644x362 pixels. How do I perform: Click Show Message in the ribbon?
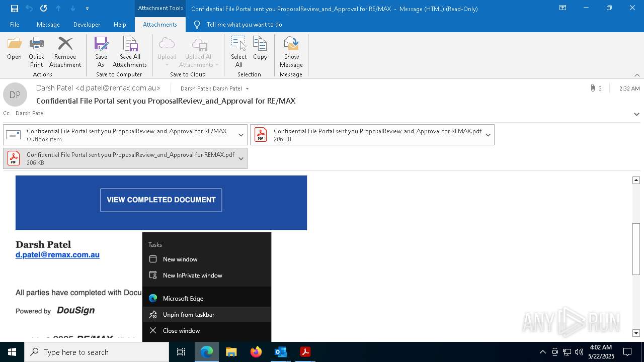(x=291, y=52)
